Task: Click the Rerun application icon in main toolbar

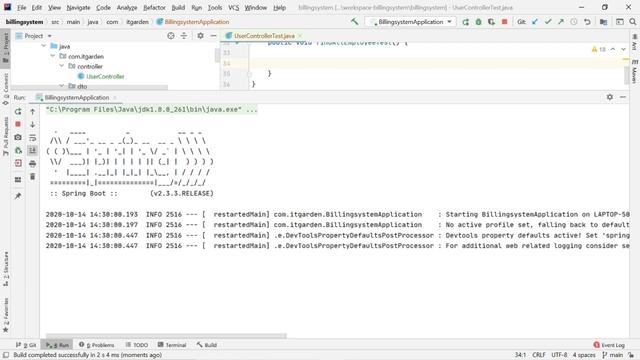Action: click(465, 22)
